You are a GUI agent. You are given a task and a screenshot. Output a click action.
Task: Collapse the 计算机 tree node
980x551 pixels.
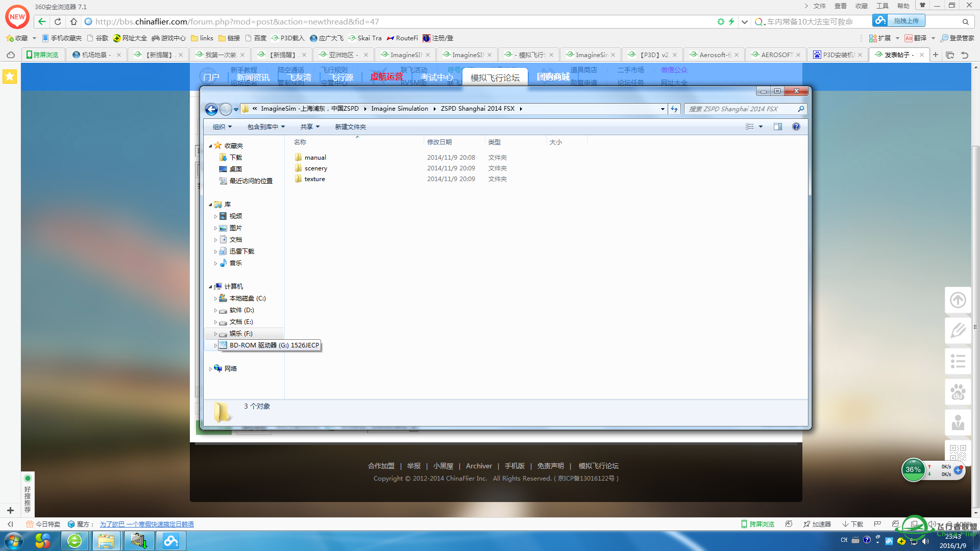210,287
